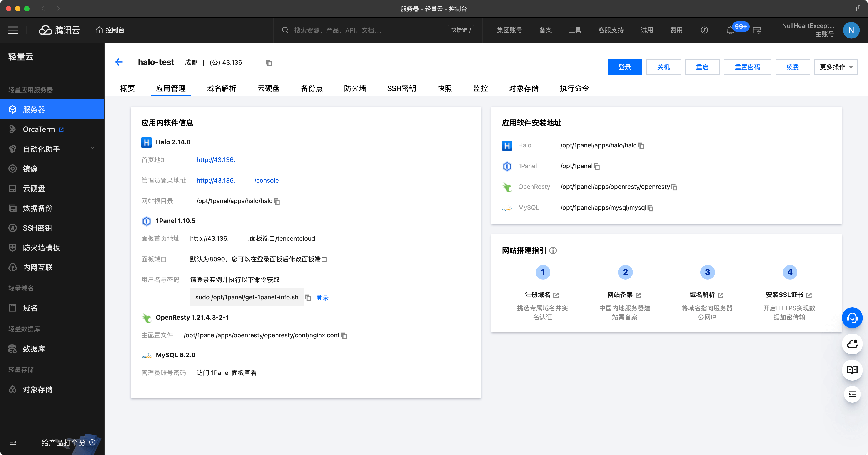868x455 pixels.
Task: Open the 费用 menu in the top bar
Action: 676,30
